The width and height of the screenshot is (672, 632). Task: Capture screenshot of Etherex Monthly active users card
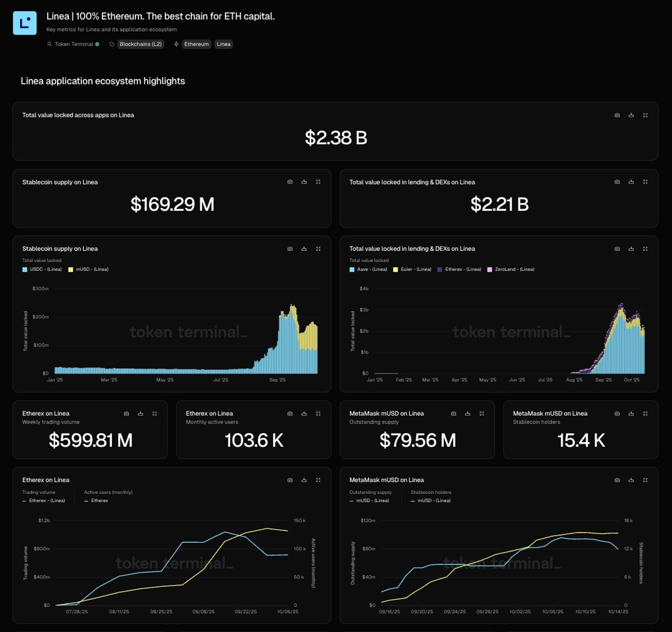(290, 414)
